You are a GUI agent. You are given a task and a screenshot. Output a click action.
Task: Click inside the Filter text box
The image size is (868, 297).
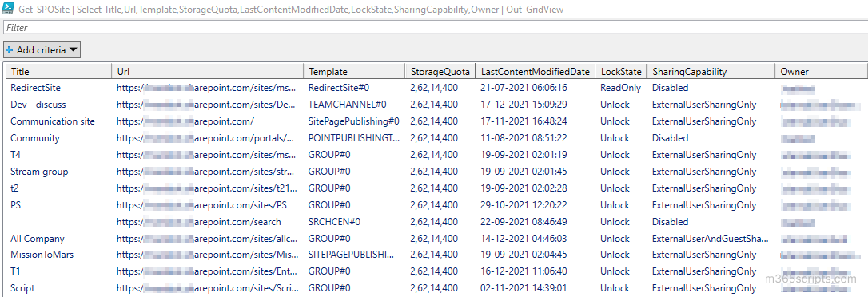click(434, 27)
